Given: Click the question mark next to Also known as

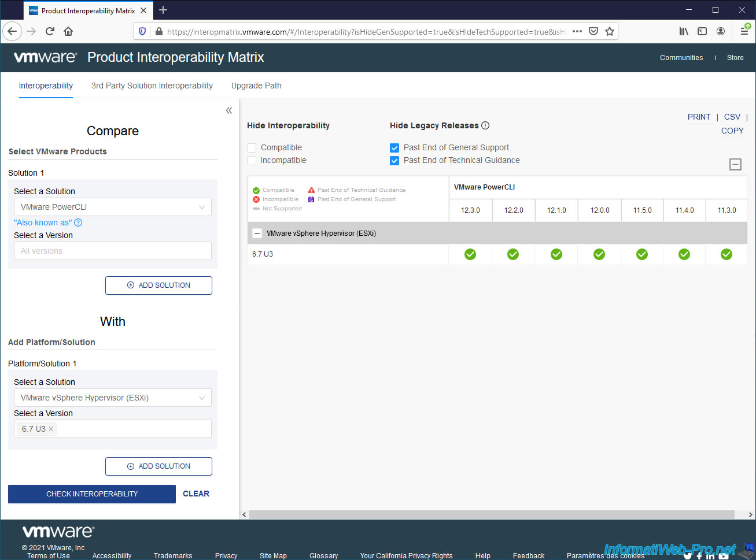Looking at the screenshot, I should 78,222.
